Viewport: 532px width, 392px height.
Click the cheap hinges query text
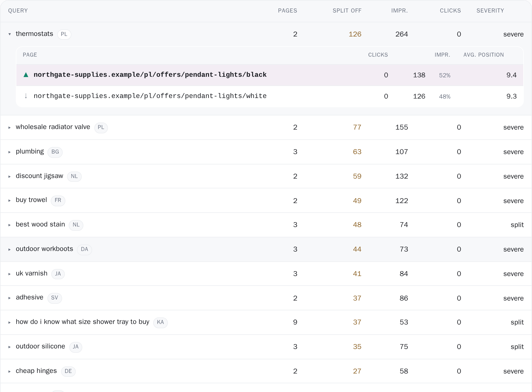pyautogui.click(x=36, y=371)
